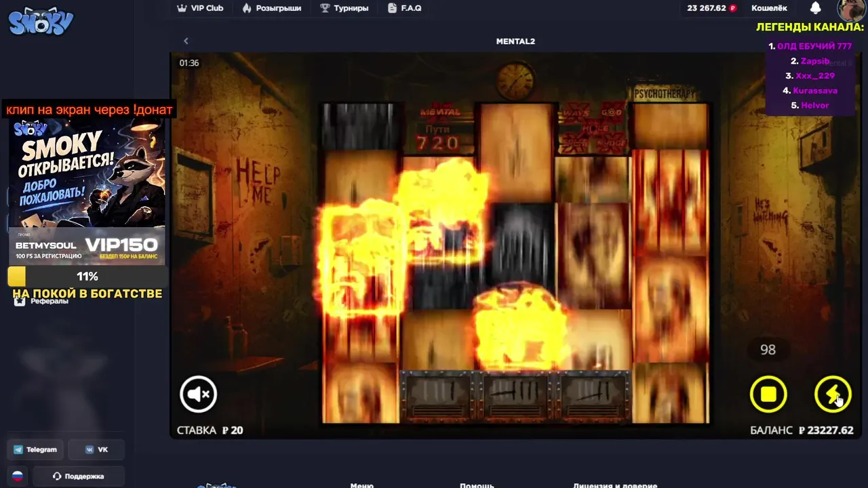Click the ruble currency icon by balance
Screen dimensions: 868x488
[x=732, y=8]
